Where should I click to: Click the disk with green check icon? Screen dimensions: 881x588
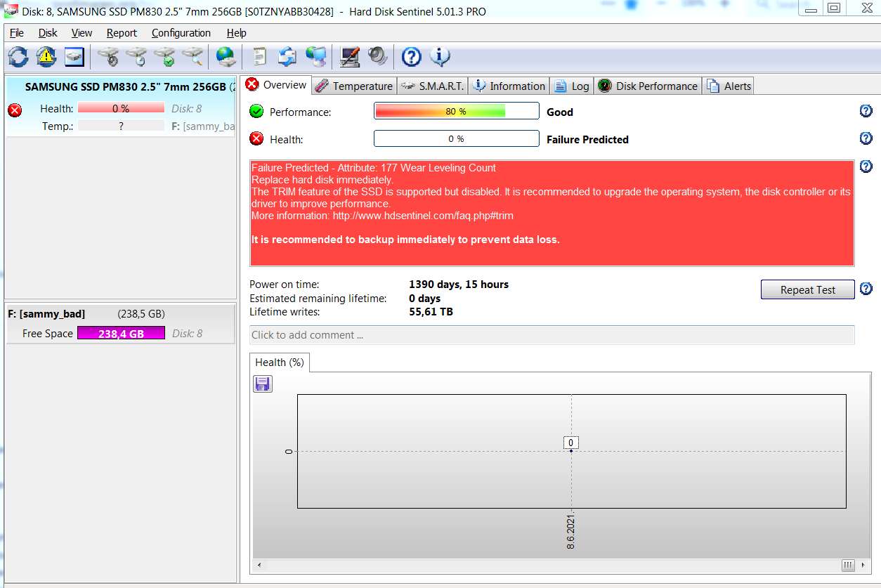(x=164, y=56)
